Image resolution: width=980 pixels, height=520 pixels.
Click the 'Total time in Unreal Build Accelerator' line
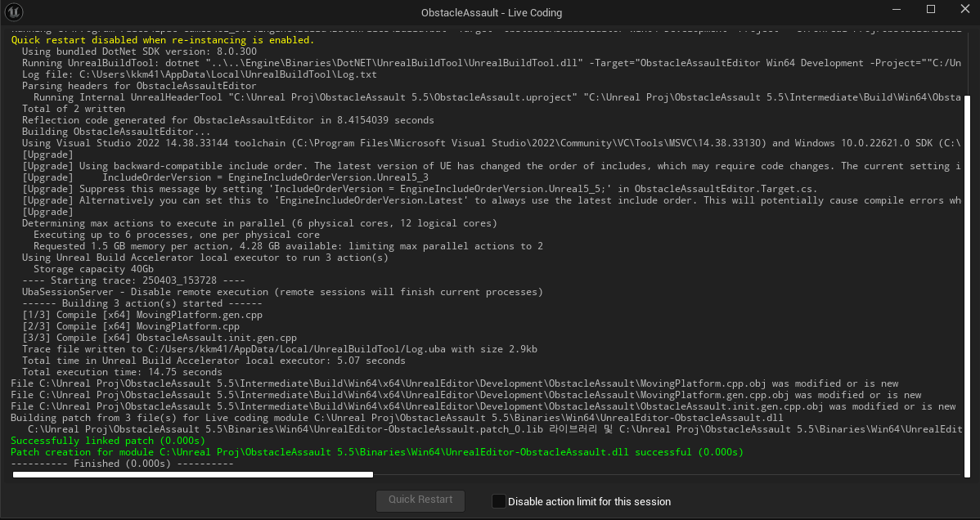[214, 361]
